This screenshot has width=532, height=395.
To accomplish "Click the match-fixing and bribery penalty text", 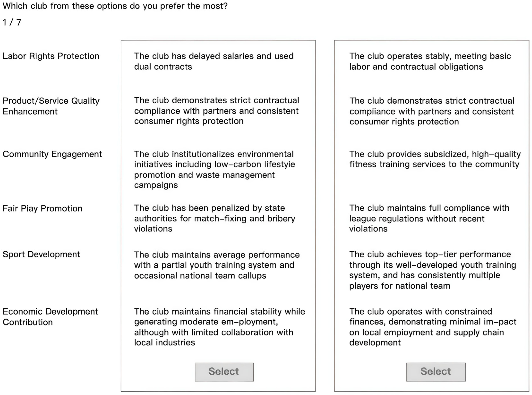I will pos(214,218).
